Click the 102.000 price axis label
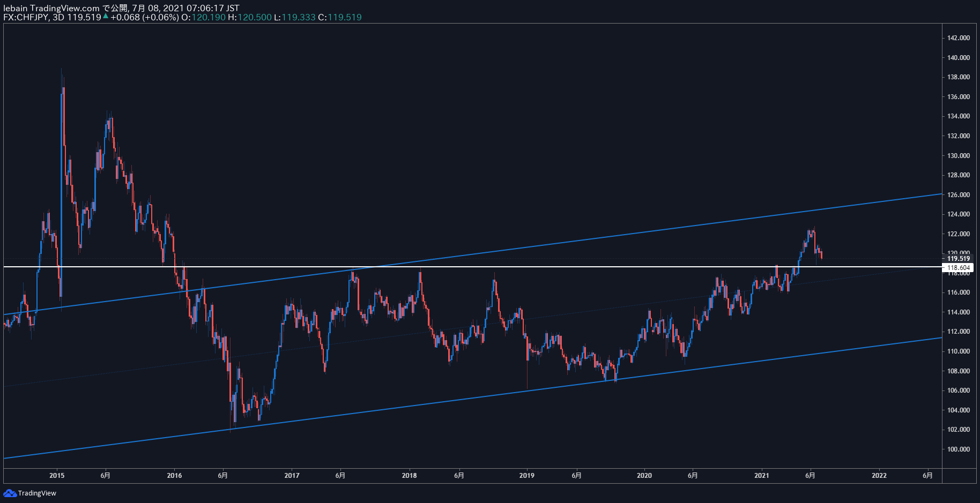Image resolution: width=980 pixels, height=503 pixels. click(959, 430)
